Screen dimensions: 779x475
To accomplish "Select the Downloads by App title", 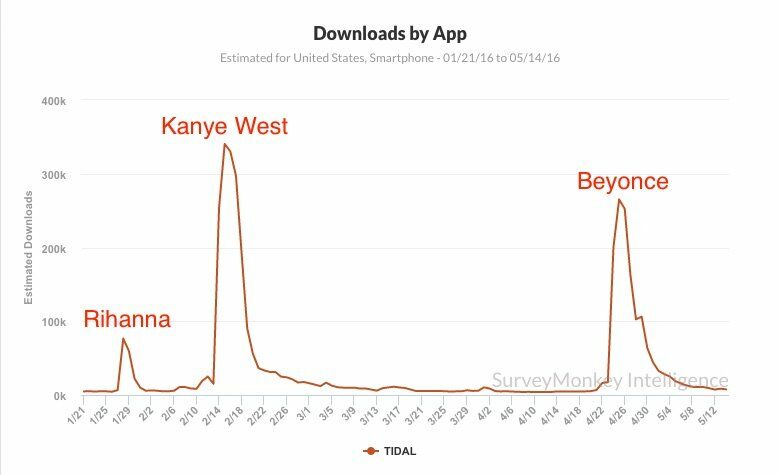I will click(390, 34).
